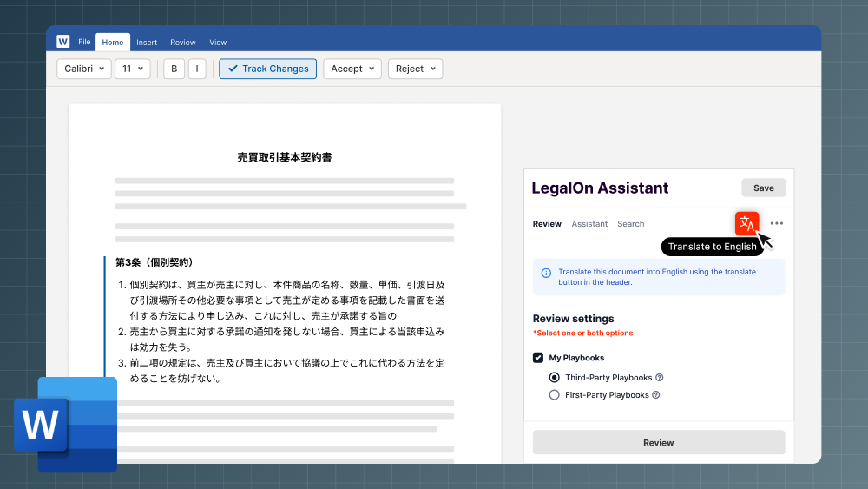The image size is (868, 489).
Task: Select First-Party Playbooks radio option
Action: tap(554, 395)
